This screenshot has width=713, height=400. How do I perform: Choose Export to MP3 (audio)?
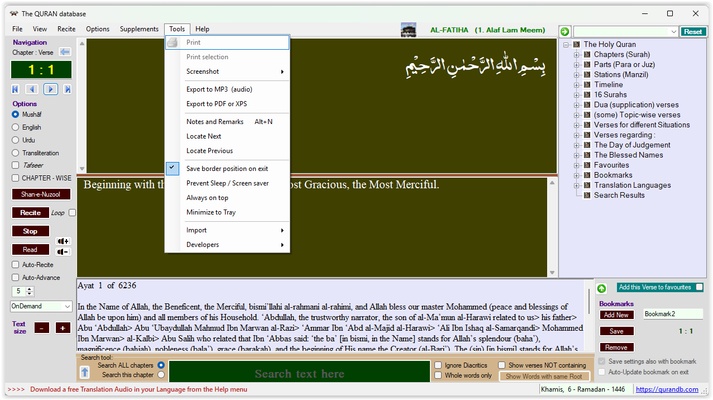coord(227,89)
